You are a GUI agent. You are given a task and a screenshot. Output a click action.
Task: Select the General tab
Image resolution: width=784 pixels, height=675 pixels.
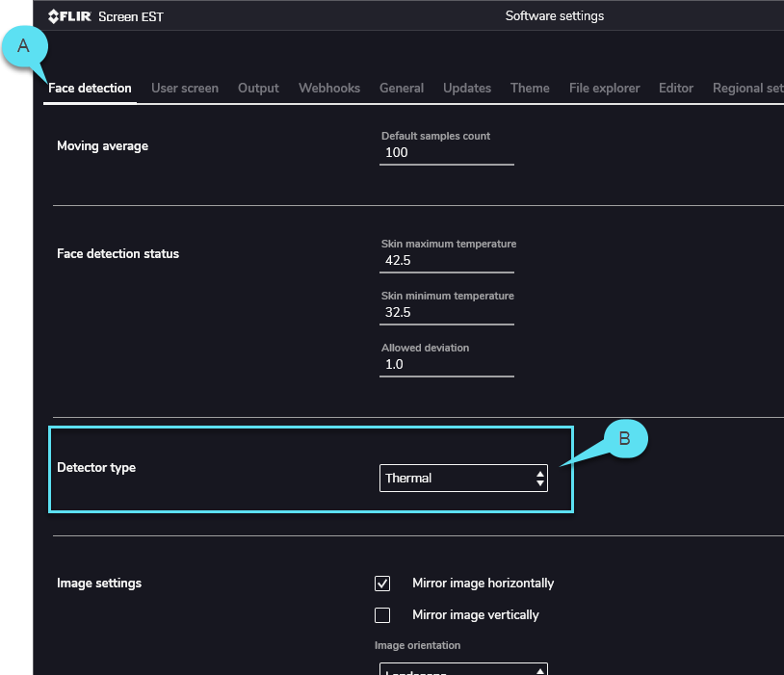pyautogui.click(x=402, y=88)
